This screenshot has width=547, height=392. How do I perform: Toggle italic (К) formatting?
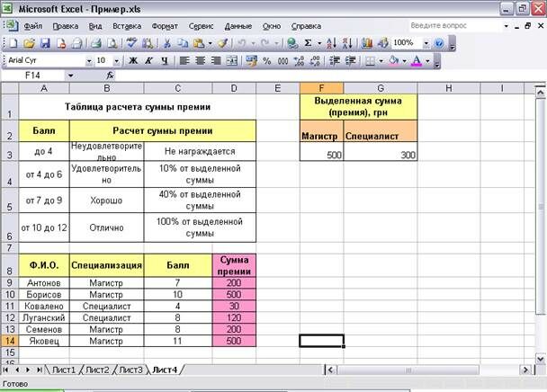coord(148,60)
